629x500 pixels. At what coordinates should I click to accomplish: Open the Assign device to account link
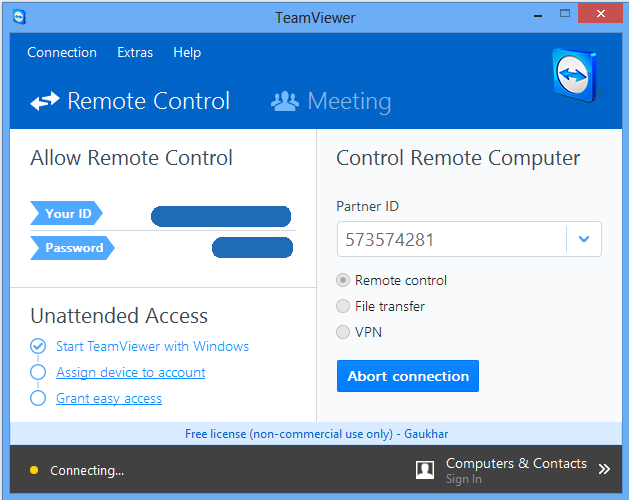point(131,372)
